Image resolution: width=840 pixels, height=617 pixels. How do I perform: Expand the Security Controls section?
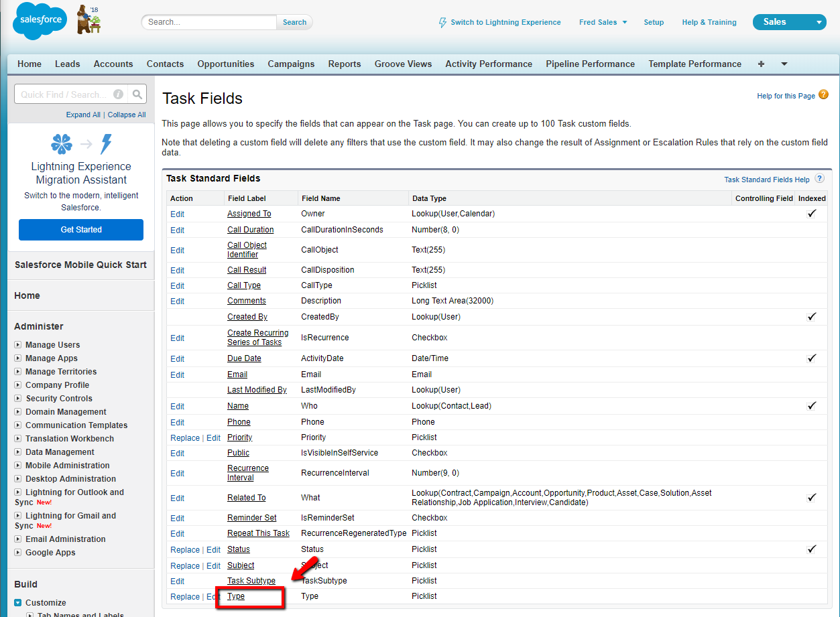(x=18, y=399)
